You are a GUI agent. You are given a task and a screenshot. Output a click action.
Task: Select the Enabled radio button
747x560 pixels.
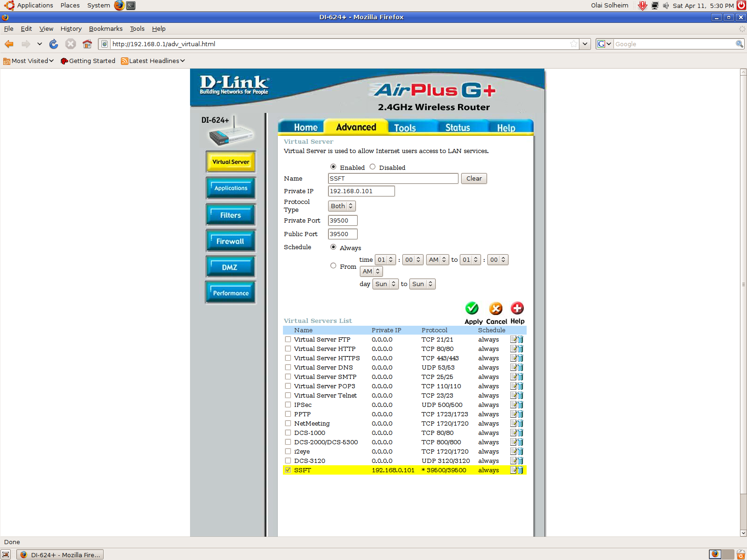coord(333,167)
